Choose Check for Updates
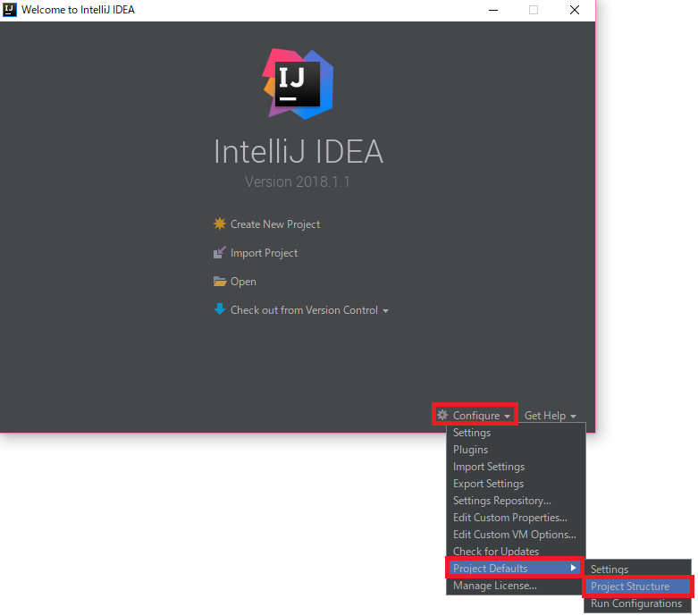698x616 pixels. pos(516,551)
